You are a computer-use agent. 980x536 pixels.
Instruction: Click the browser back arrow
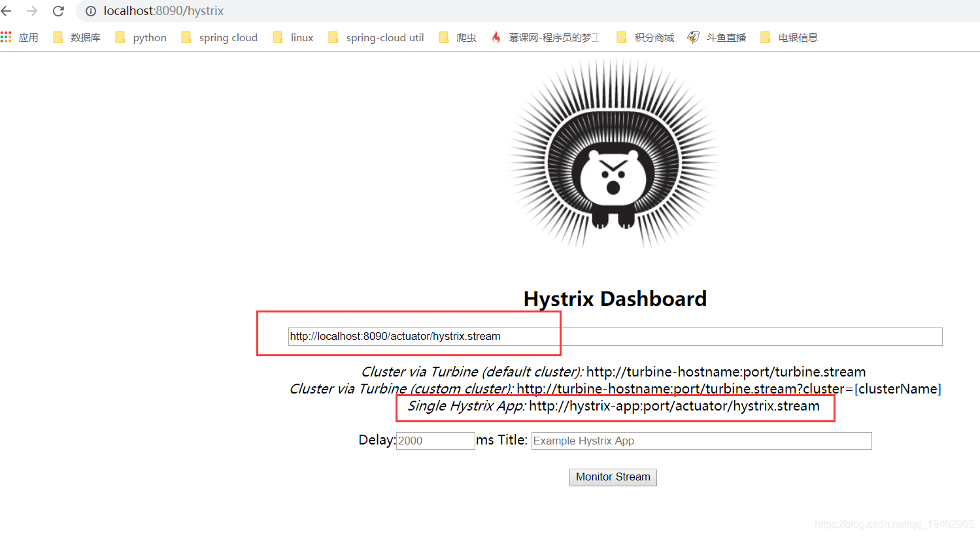pyautogui.click(x=7, y=11)
